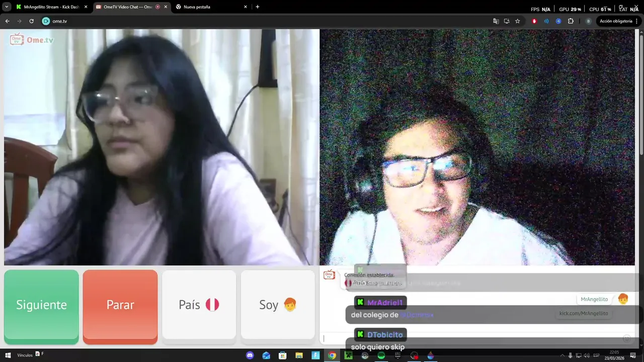Open the volume control in system tray
644x362 pixels.
click(586, 355)
